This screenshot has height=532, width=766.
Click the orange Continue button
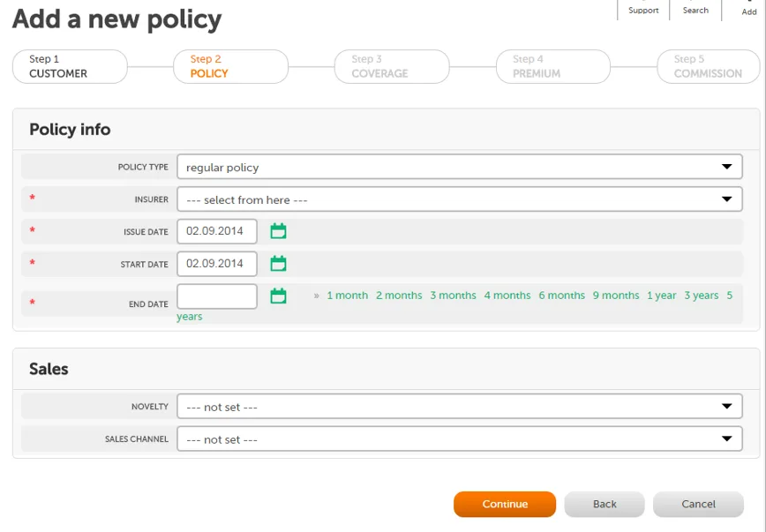coord(505,504)
